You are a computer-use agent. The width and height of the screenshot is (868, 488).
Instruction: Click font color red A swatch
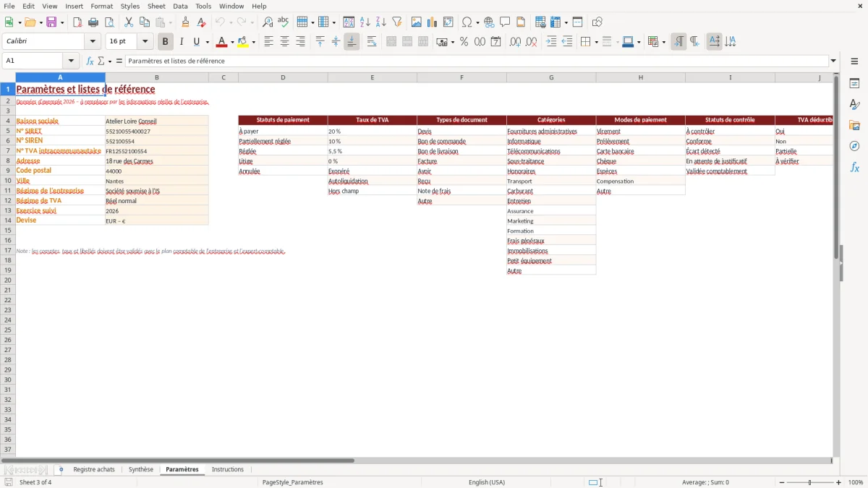(222, 42)
